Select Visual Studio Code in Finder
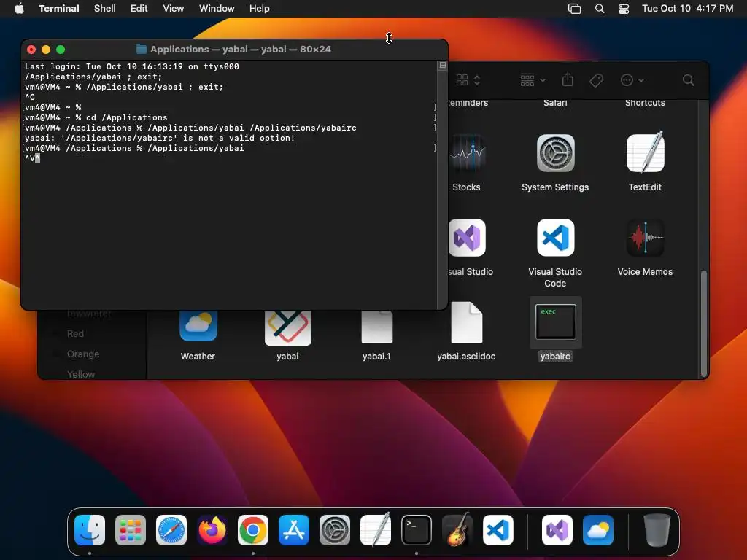The width and height of the screenshot is (747, 560). [555, 238]
